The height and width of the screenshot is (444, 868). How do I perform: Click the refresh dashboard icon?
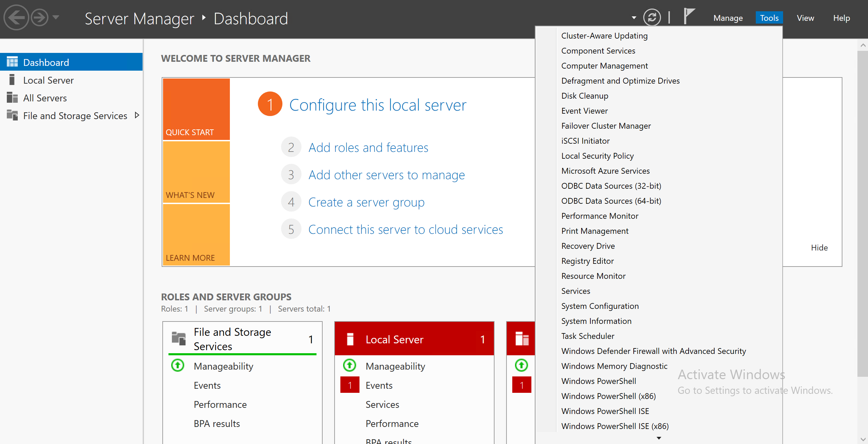point(652,17)
